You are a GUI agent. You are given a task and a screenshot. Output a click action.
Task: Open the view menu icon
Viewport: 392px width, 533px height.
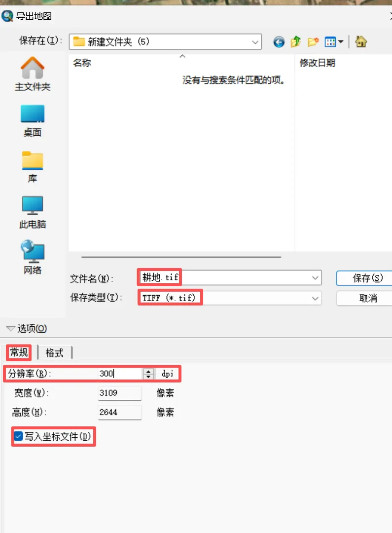pyautogui.click(x=334, y=42)
